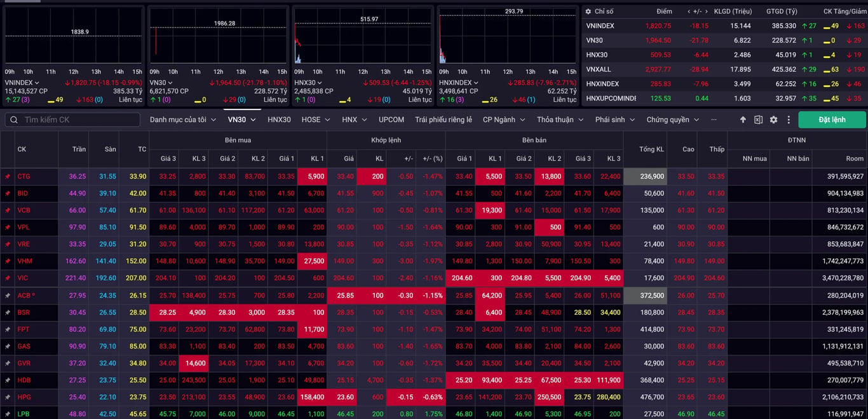Sort by the CK column header
The width and height of the screenshot is (868, 419).
pyautogui.click(x=22, y=149)
